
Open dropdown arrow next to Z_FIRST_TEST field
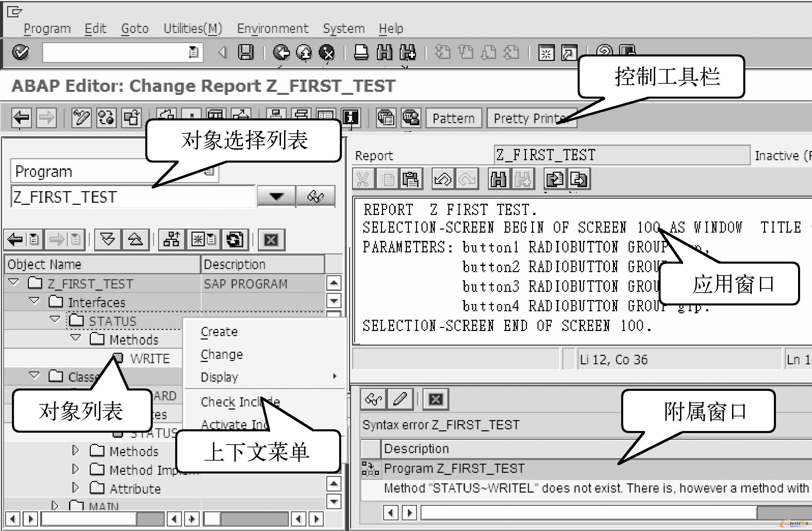click(x=276, y=197)
